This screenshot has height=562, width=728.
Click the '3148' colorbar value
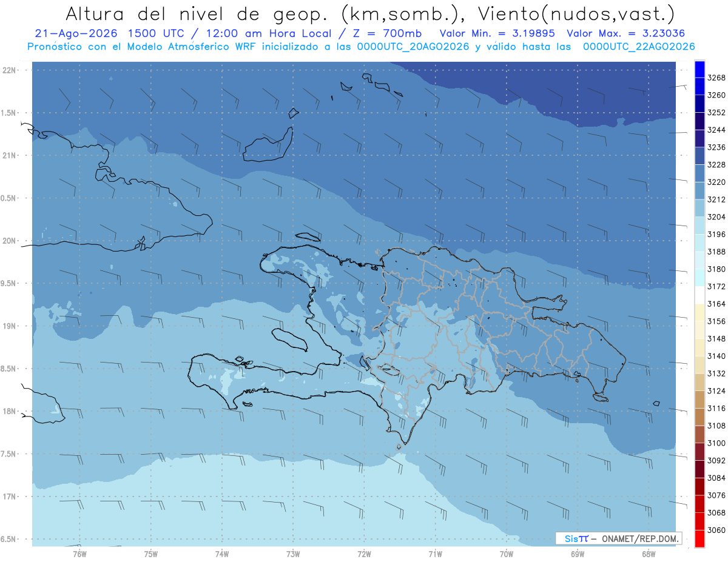(716, 339)
